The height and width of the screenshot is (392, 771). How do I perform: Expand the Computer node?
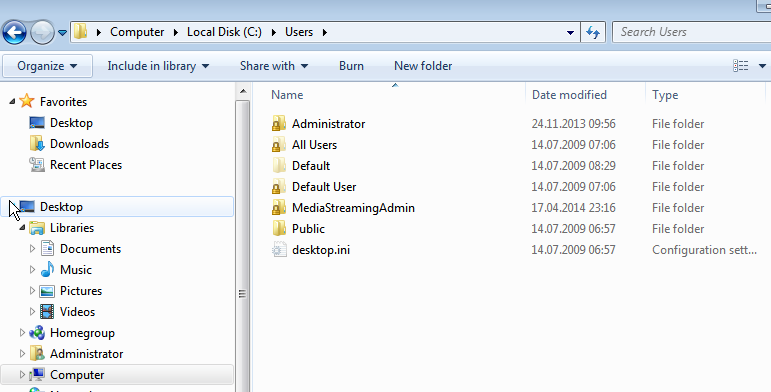point(22,375)
